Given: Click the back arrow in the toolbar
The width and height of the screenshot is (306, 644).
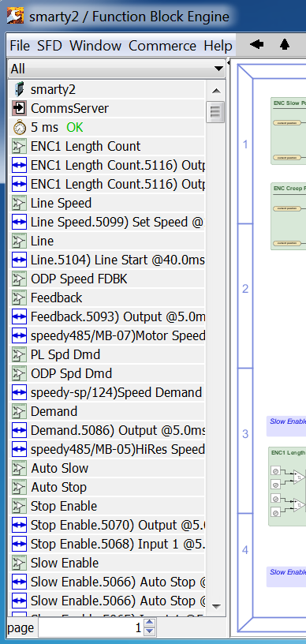Looking at the screenshot, I should click(x=256, y=44).
